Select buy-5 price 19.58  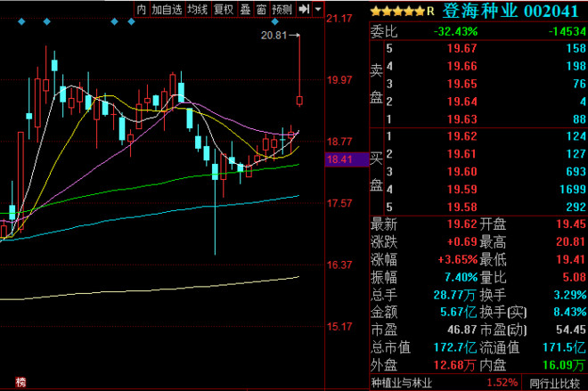coord(462,208)
